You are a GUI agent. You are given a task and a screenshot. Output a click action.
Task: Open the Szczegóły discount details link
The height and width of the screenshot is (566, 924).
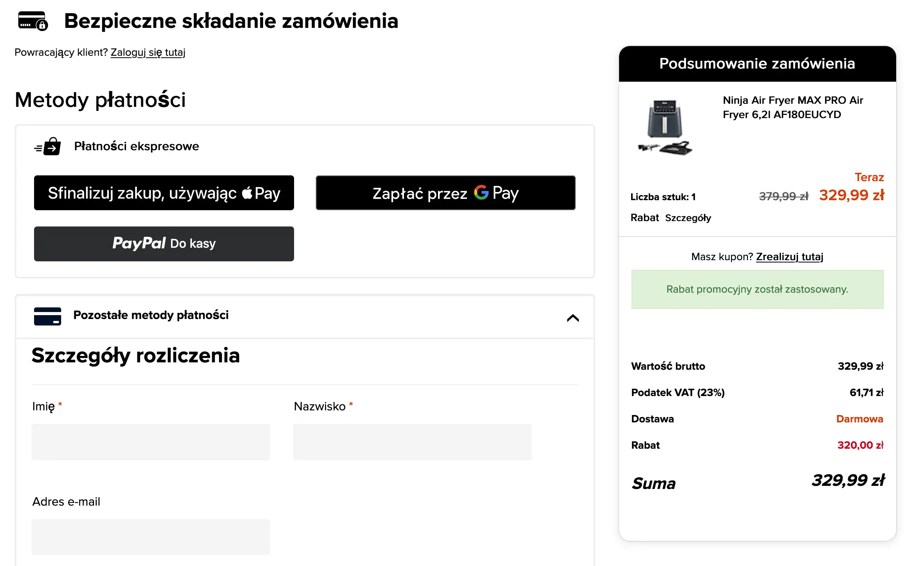pyautogui.click(x=688, y=218)
